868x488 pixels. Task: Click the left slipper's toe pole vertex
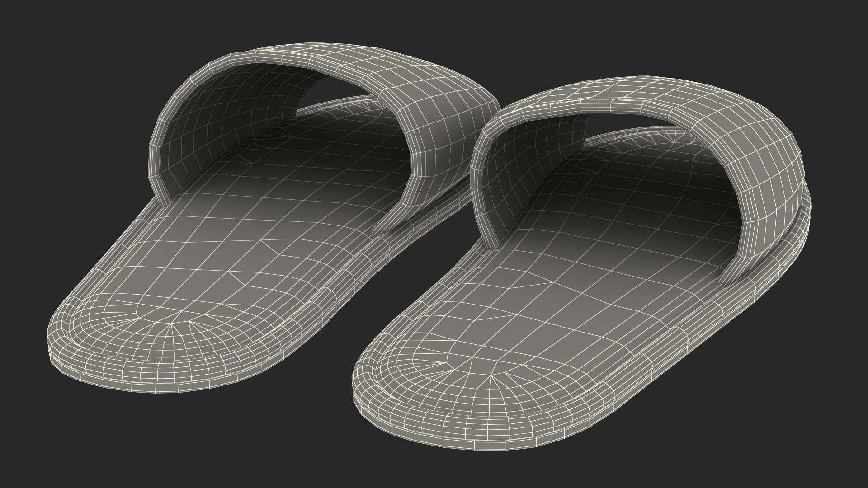click(x=170, y=324)
